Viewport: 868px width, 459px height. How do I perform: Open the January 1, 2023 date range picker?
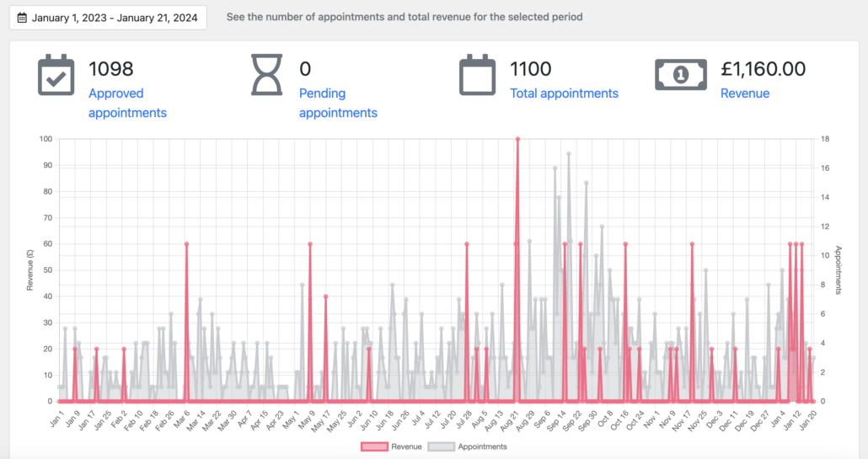tap(108, 18)
